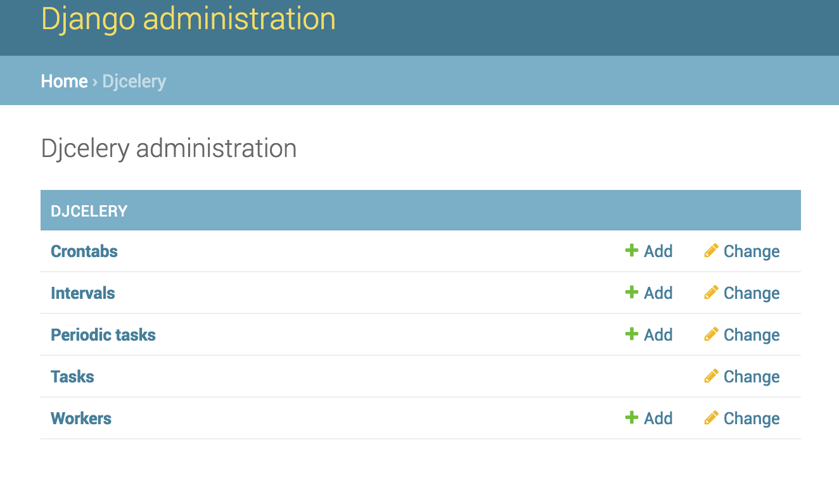839x504 pixels.
Task: Click the Change text link for Tasks
Action: pos(752,377)
